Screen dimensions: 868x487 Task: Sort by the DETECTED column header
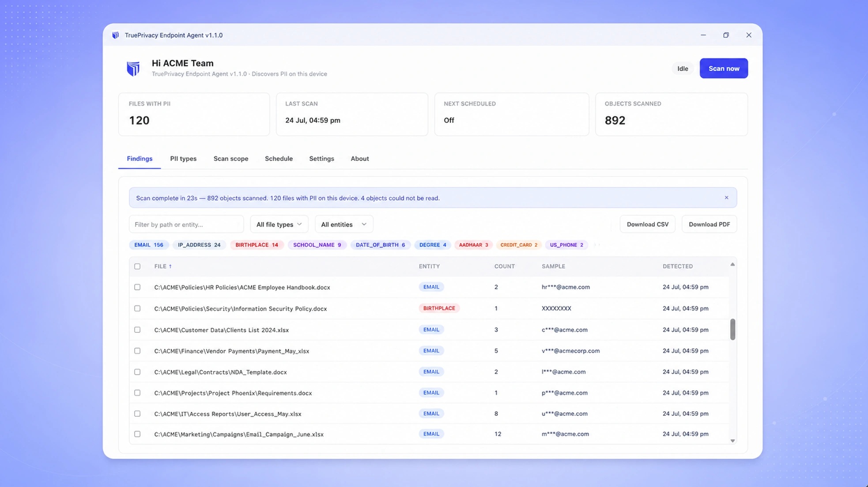coord(678,266)
